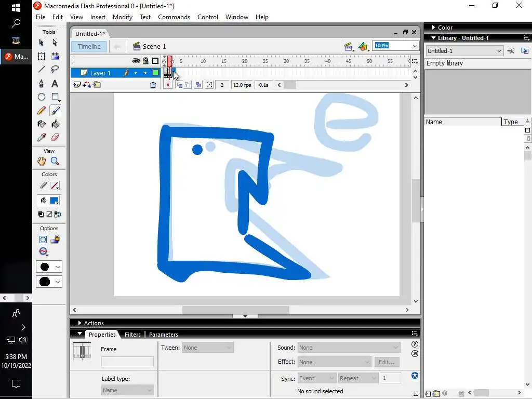Toggle Onion Skin button

click(x=180, y=85)
